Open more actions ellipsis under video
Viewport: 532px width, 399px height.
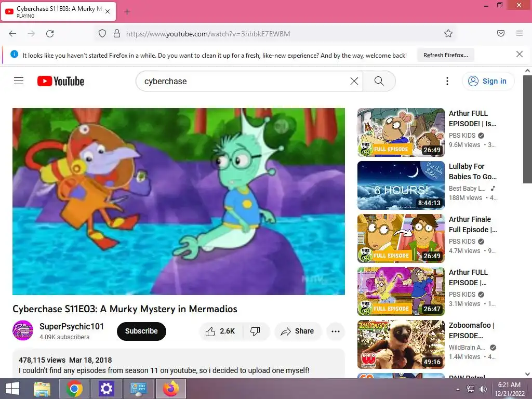coord(336,331)
